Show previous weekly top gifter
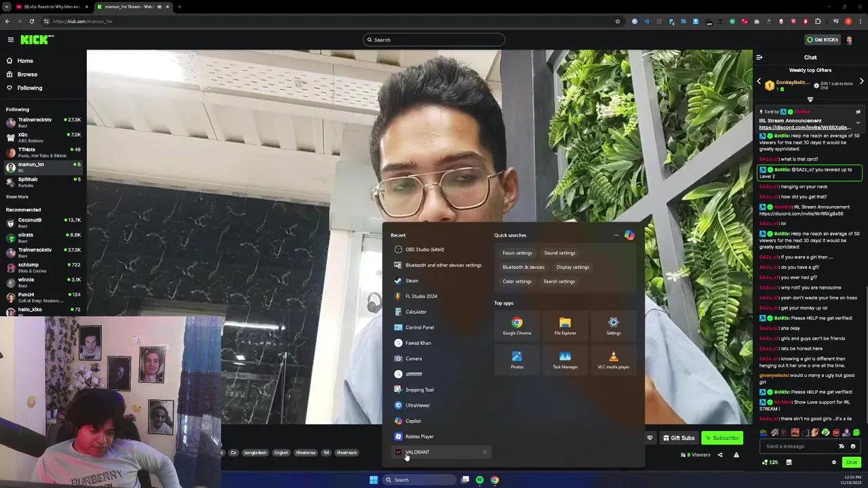Screen dimensions: 868x488 point(759,81)
